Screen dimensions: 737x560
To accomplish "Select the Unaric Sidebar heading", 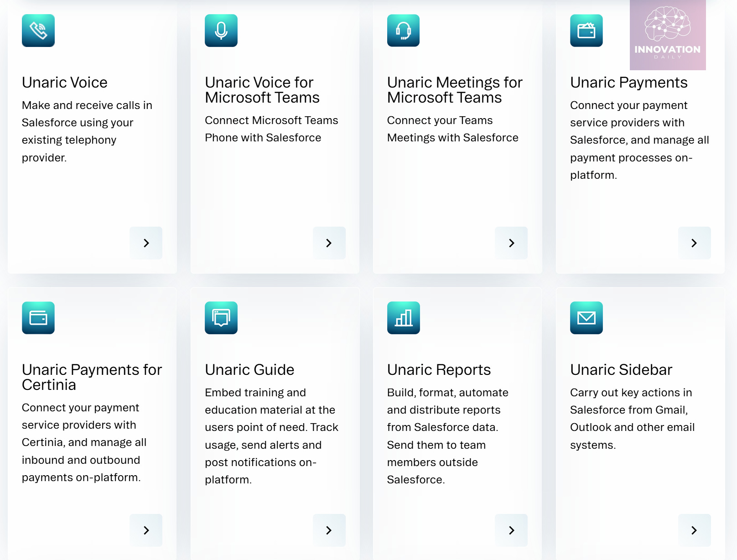I will (621, 370).
